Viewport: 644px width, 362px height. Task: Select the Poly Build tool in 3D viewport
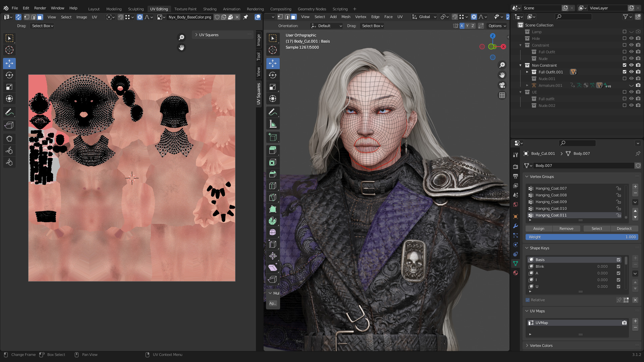(x=273, y=209)
